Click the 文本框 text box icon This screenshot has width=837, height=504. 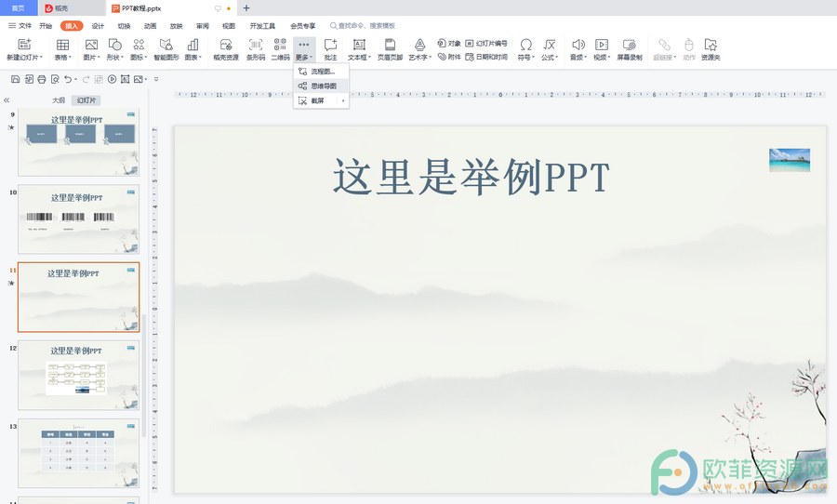359,45
